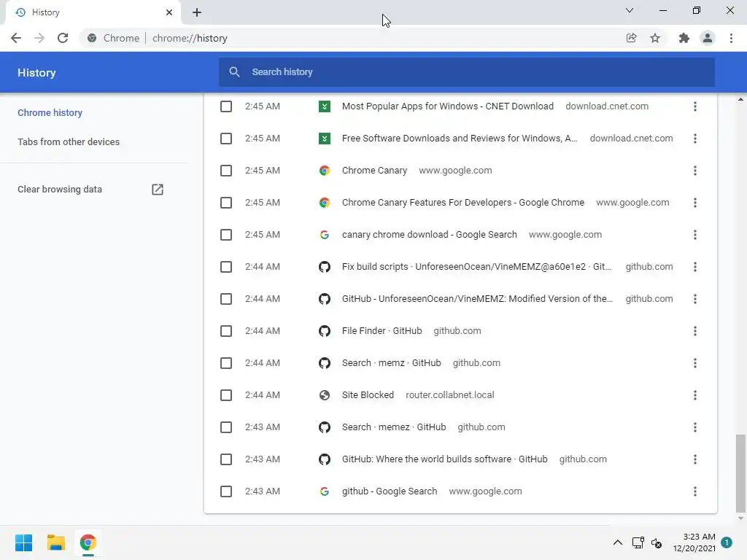The width and height of the screenshot is (747, 560).
Task: Reload the history page
Action: 63,38
